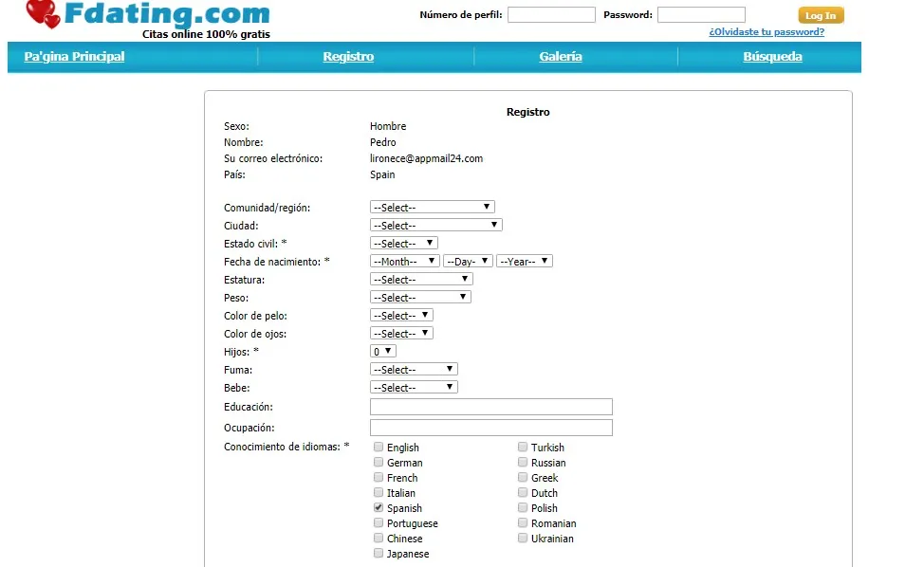Open the Galería navigation tab
The image size is (924, 567).
561,57
